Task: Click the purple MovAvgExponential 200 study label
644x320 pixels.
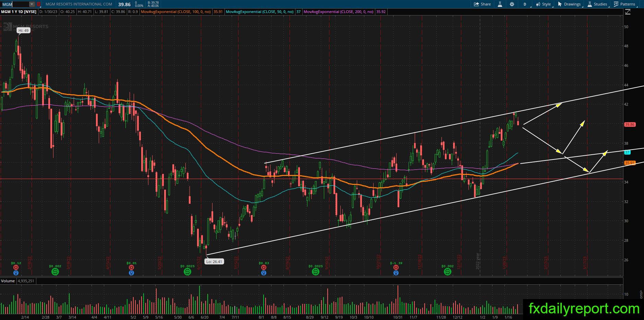Action: [338, 12]
